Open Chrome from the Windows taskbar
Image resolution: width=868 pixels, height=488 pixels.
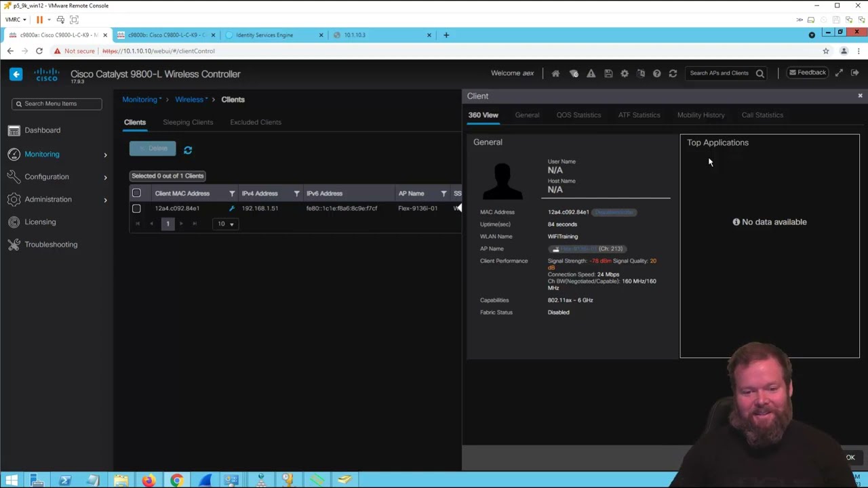176,481
